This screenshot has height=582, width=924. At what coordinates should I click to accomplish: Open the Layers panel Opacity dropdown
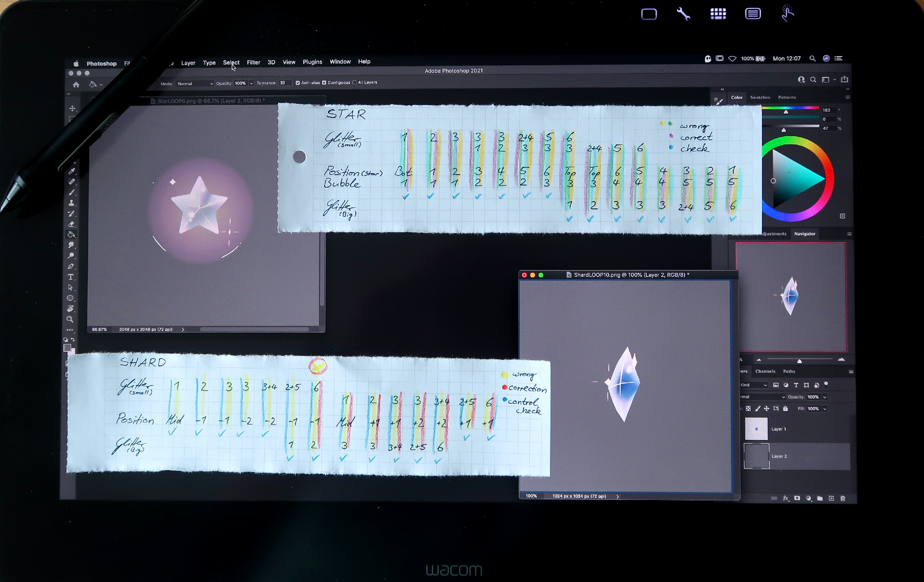[825, 397]
